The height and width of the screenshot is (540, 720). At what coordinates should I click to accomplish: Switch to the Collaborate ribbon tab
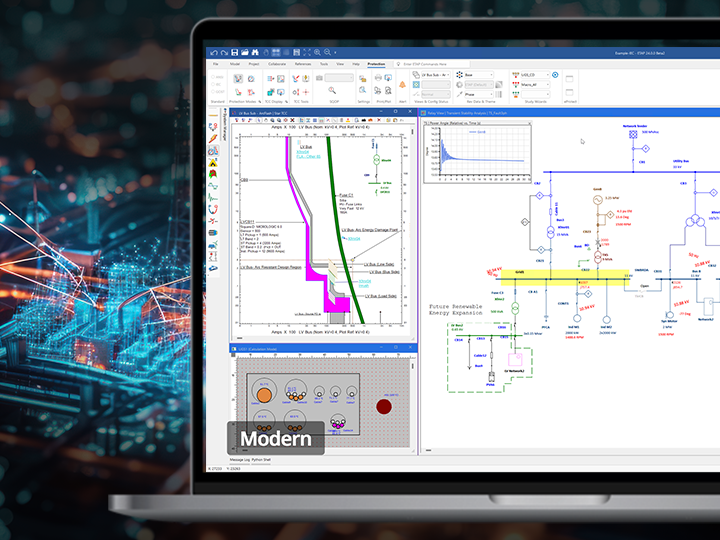275,63
